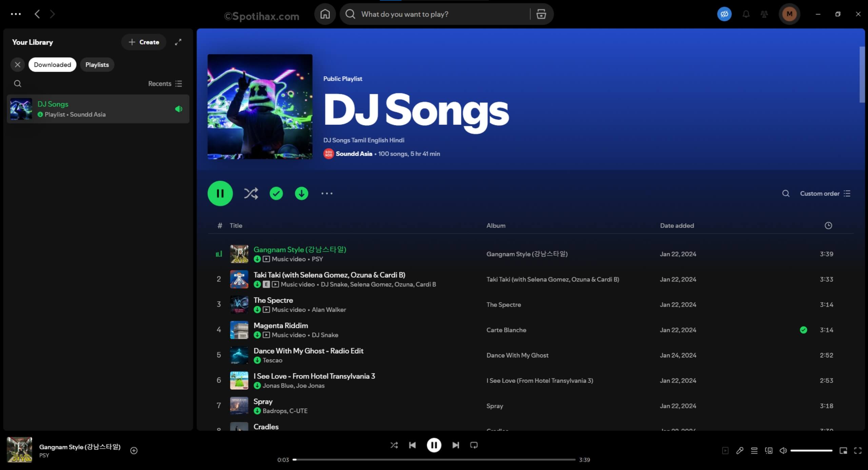
Task: Skip to previous track
Action: pos(412,445)
